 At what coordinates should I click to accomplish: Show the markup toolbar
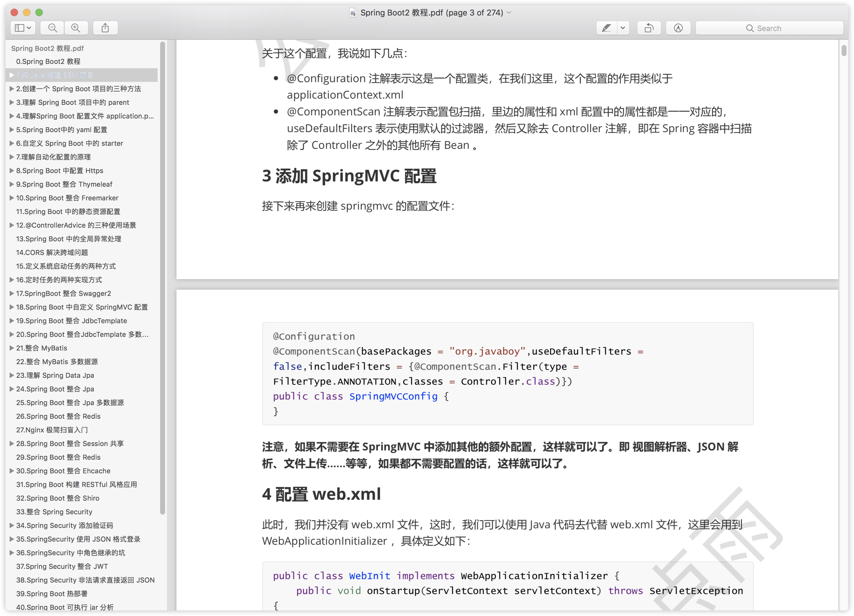tap(678, 28)
